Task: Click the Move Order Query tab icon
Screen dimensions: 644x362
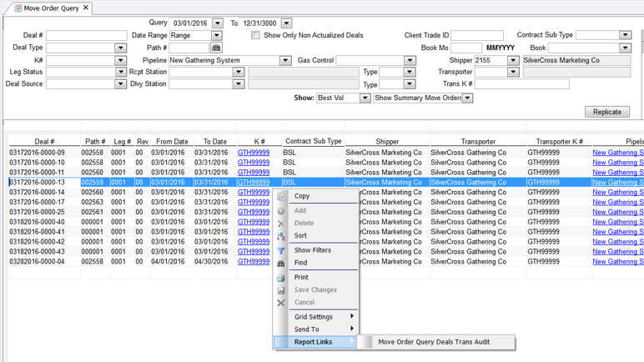Action: tap(18, 8)
